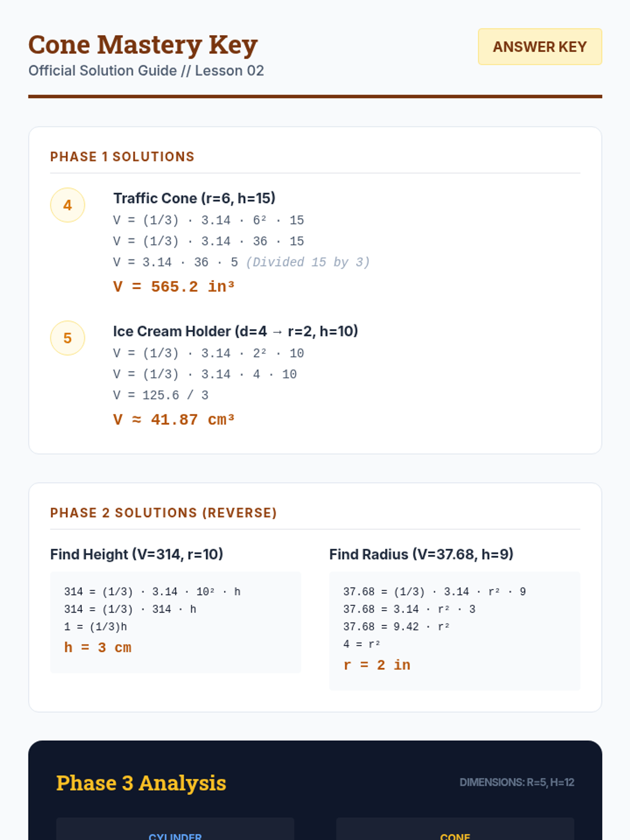The height and width of the screenshot is (840, 630).
Task: Select the Traffic Cone problem heading
Action: (194, 198)
